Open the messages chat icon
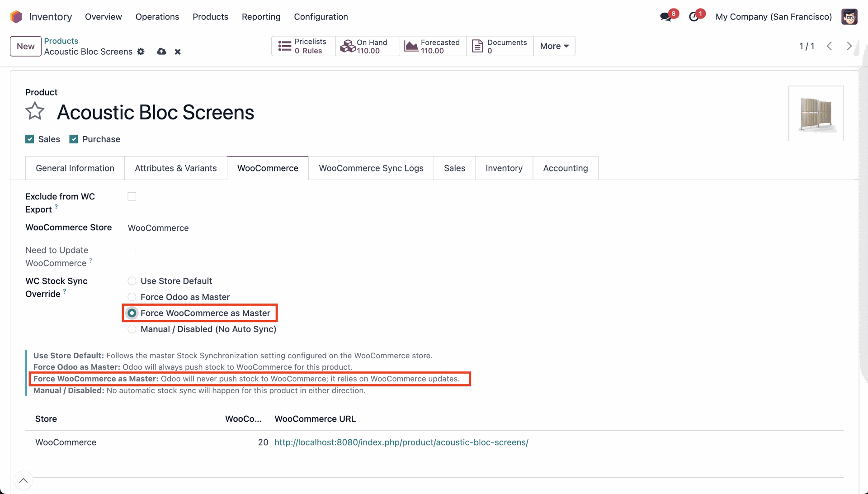 (665, 17)
